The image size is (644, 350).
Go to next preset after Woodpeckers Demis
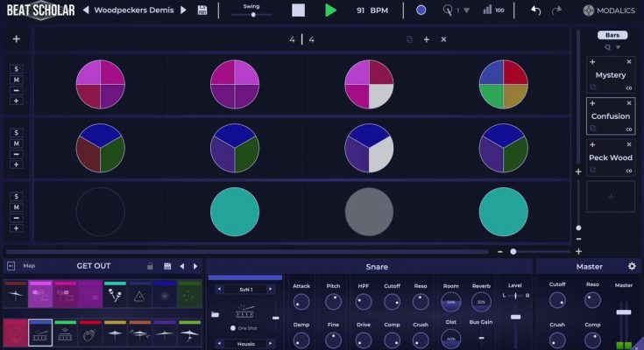pyautogui.click(x=183, y=10)
